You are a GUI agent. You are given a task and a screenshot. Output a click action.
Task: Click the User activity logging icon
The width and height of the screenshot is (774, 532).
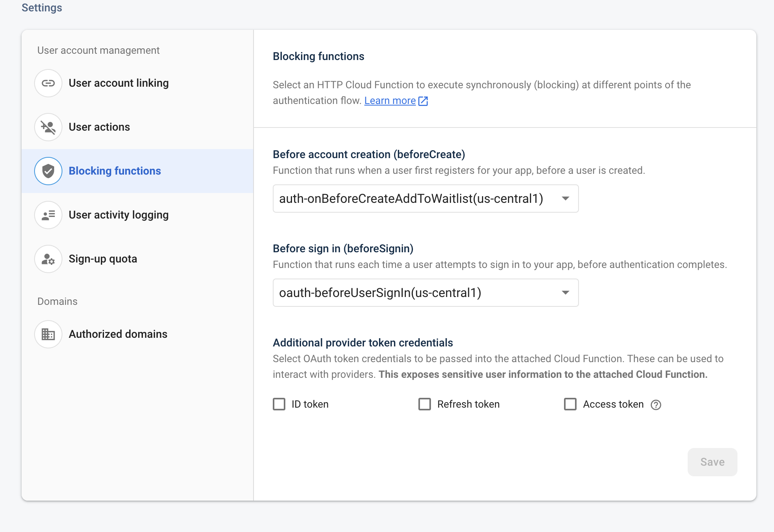(48, 215)
